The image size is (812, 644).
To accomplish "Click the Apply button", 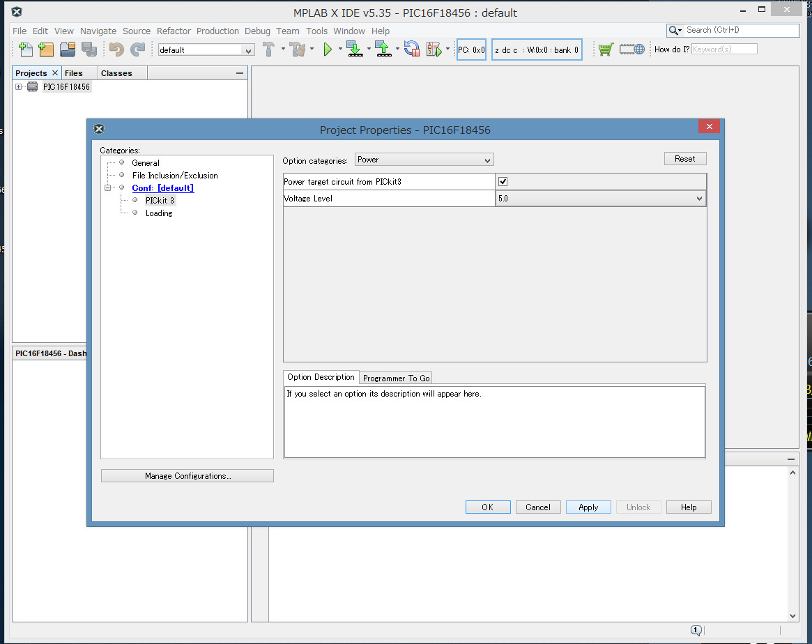I will tap(588, 507).
